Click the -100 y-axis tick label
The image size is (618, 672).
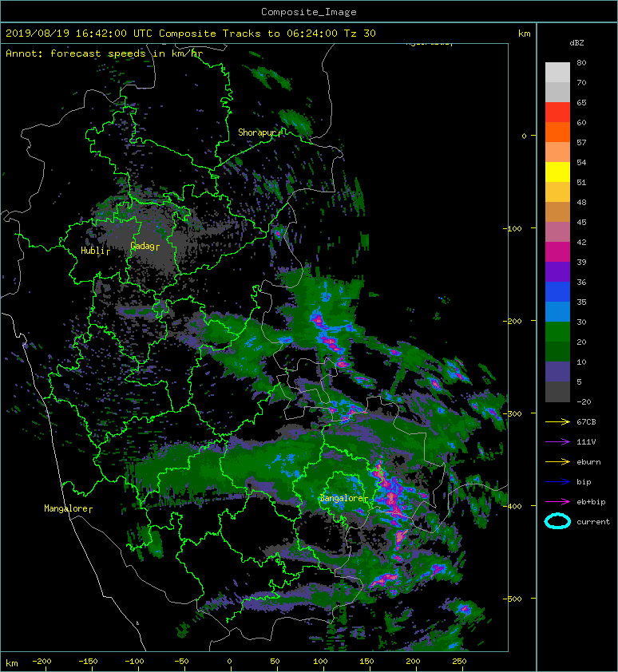coord(513,228)
